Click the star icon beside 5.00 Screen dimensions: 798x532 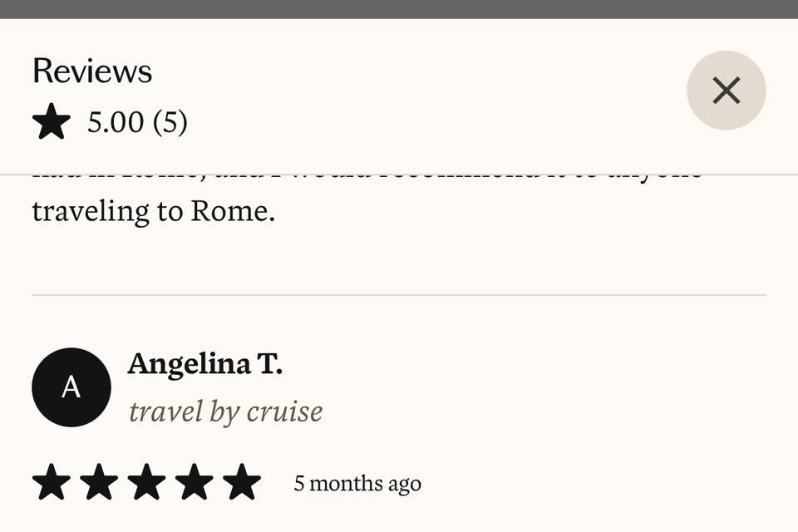point(51,121)
